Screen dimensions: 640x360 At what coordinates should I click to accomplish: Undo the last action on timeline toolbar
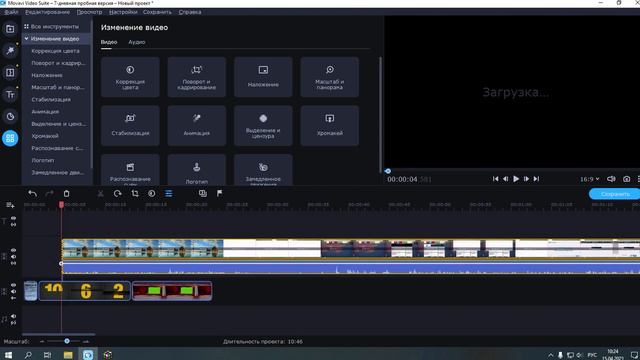tap(33, 193)
